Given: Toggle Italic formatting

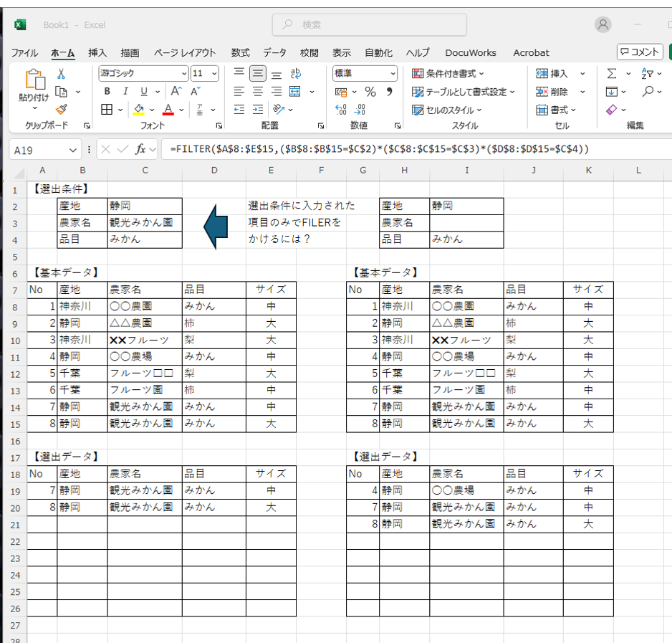Looking at the screenshot, I should tap(125, 91).
